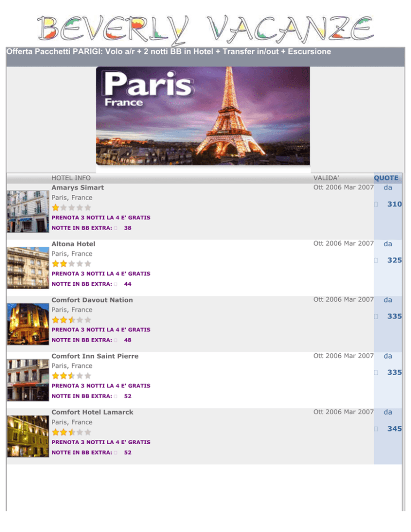Select the 310 price for Amarys Simart
The image size is (411, 532).
(394, 204)
